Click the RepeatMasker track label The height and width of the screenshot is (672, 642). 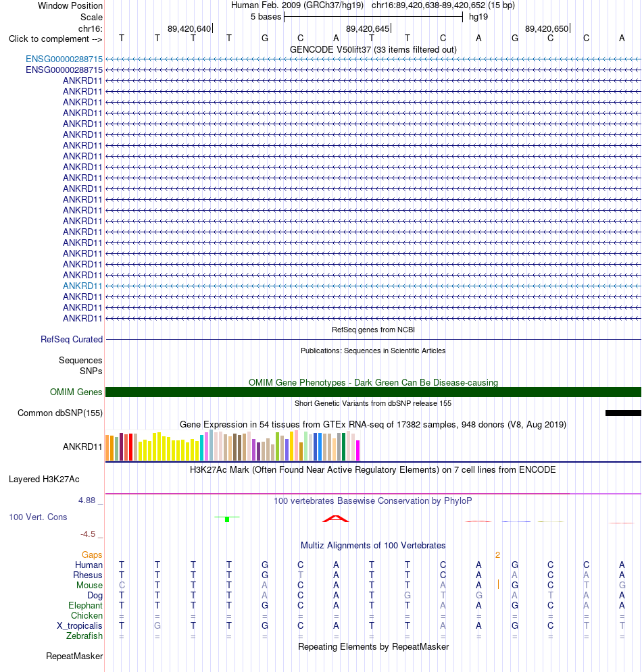point(74,656)
